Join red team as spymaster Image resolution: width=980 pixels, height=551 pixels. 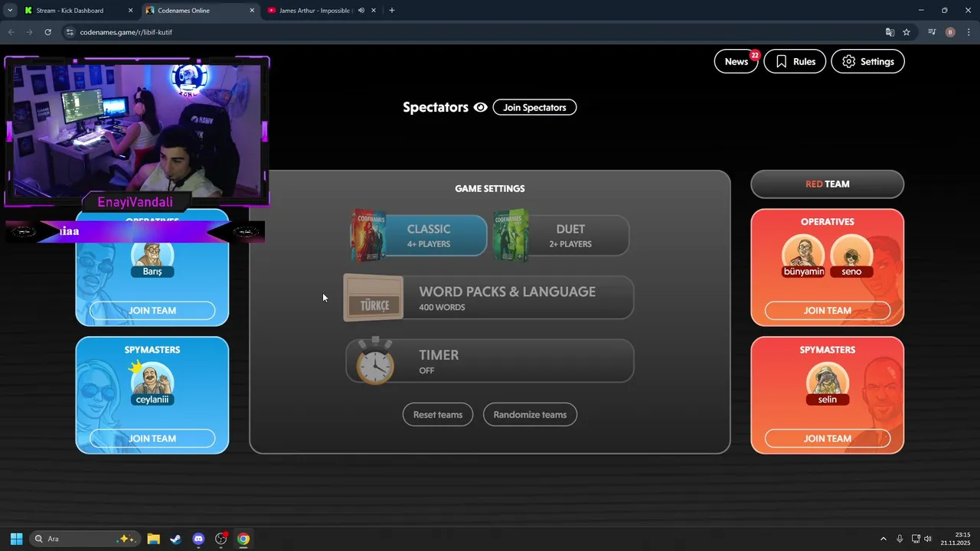(x=828, y=439)
